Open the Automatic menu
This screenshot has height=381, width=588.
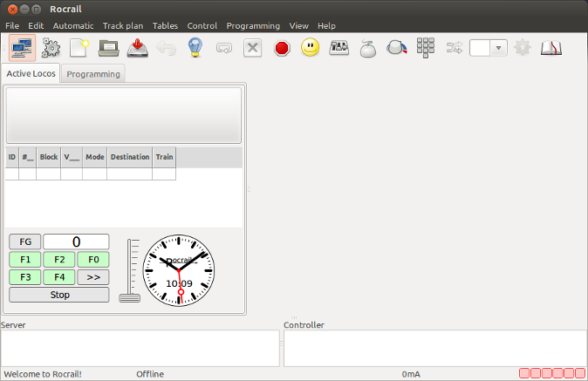tap(73, 26)
